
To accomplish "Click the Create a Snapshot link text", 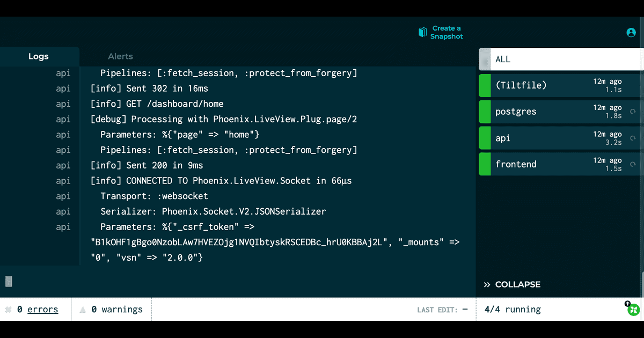I will [x=447, y=33].
